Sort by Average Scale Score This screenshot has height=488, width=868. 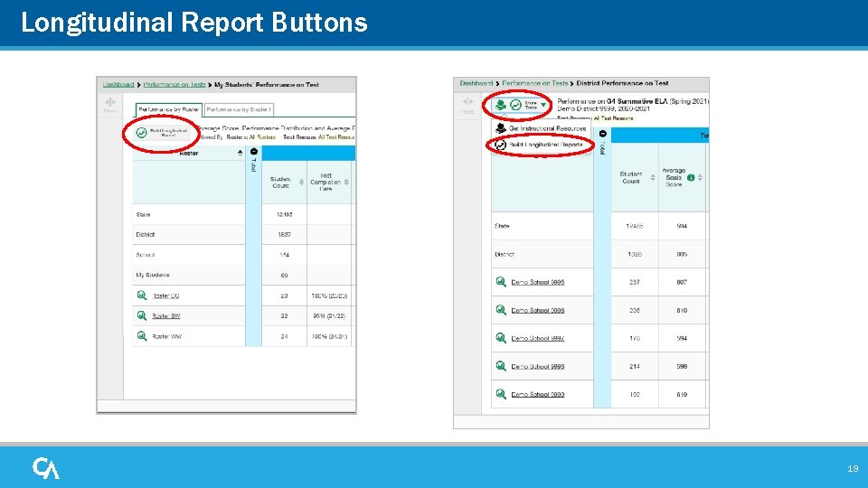[700, 178]
